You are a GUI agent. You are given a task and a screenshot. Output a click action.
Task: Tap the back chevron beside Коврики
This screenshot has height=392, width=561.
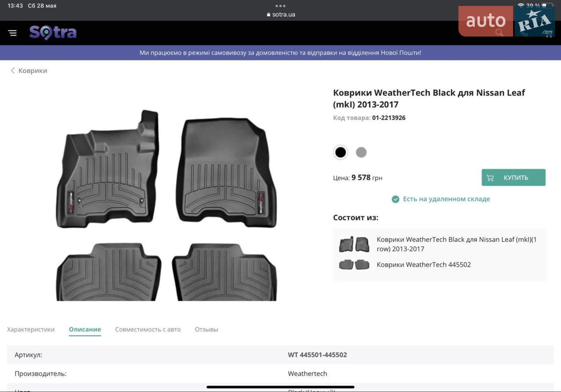13,70
